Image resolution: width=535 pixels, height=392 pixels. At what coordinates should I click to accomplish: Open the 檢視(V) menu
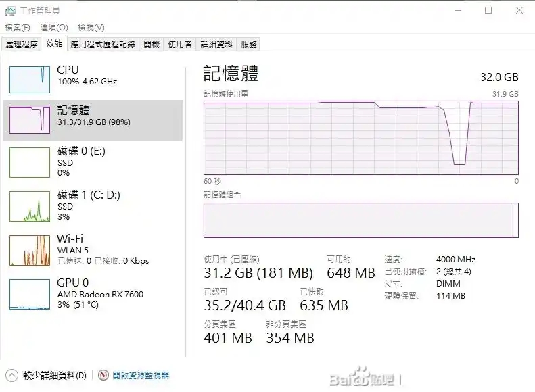(91, 27)
